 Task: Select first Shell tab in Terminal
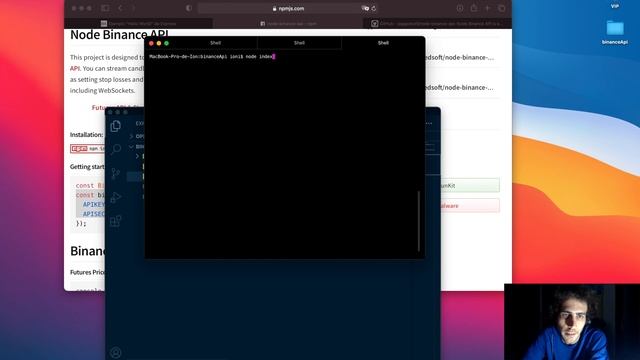pyautogui.click(x=216, y=43)
